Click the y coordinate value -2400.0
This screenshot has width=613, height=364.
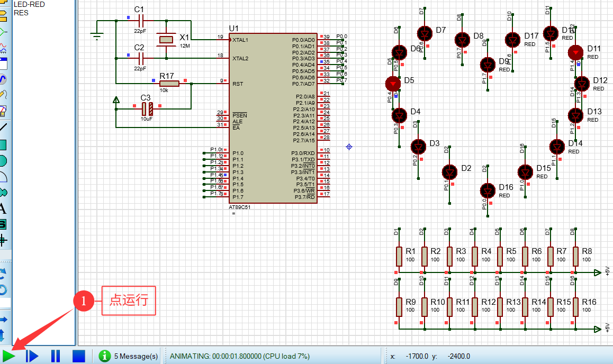pos(459,356)
